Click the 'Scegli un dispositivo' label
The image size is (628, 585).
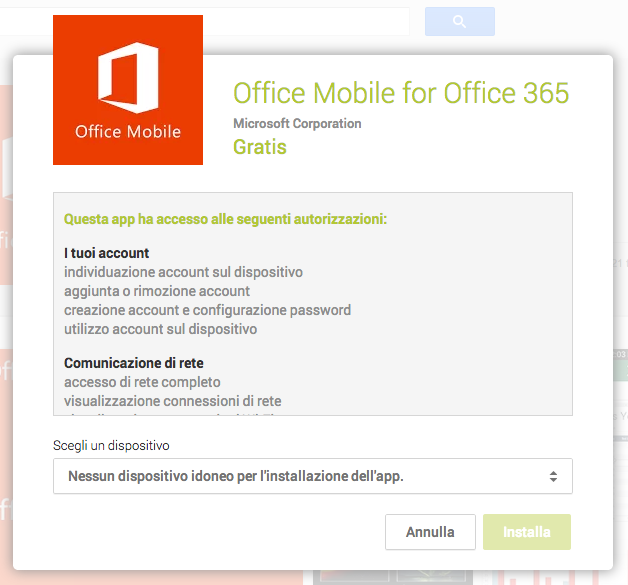pyautogui.click(x=111, y=445)
